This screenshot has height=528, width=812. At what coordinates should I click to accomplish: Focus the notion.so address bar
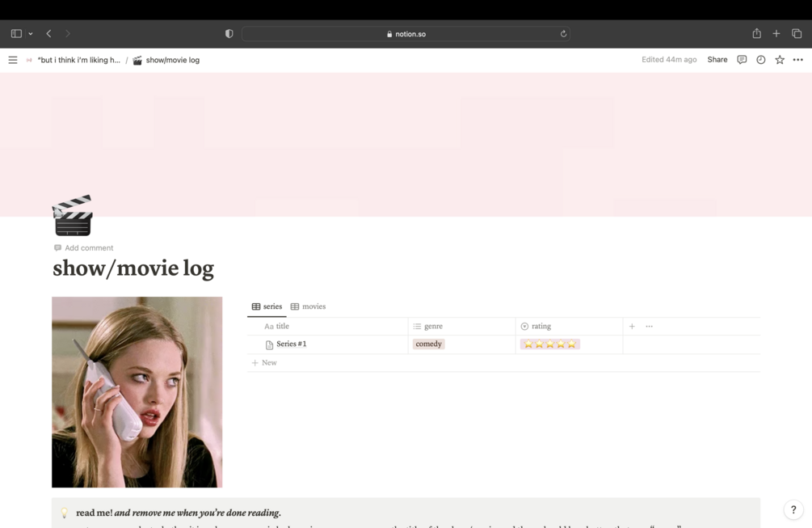[x=406, y=34]
